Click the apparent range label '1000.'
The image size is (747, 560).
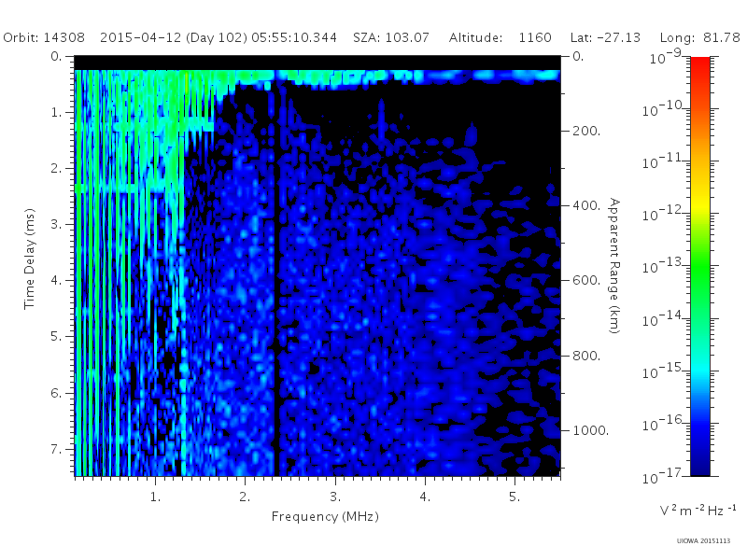(590, 430)
